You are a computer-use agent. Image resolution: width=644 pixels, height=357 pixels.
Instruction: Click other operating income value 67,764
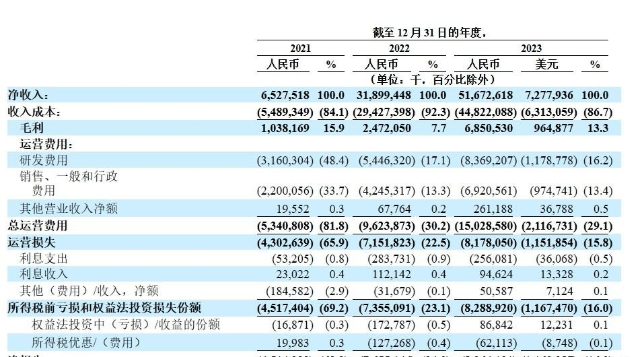tap(394, 209)
